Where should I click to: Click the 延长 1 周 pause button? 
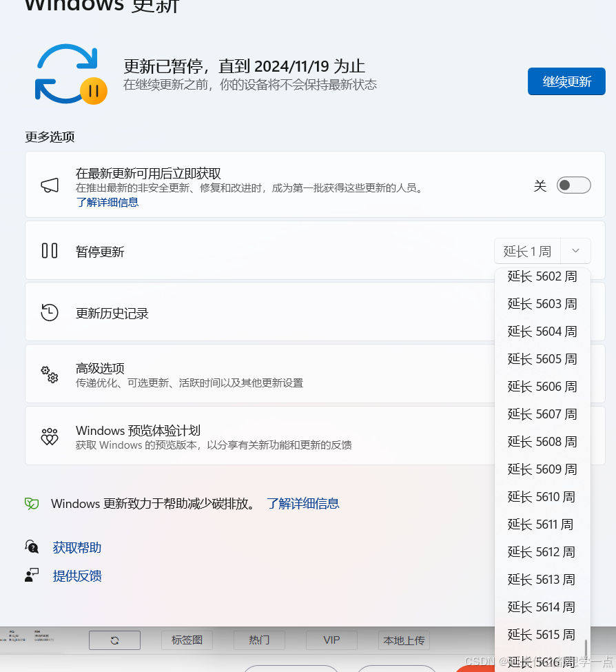pyautogui.click(x=527, y=251)
